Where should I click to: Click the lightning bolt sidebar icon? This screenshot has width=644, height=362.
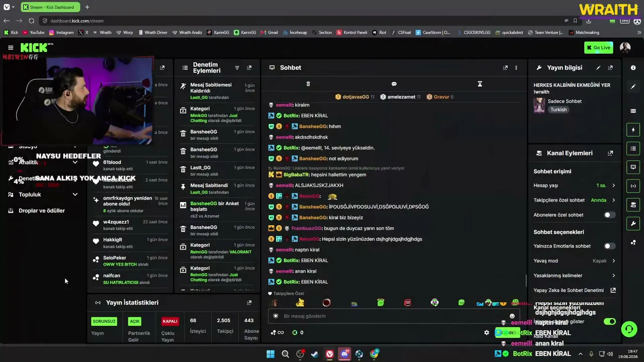(x=633, y=130)
